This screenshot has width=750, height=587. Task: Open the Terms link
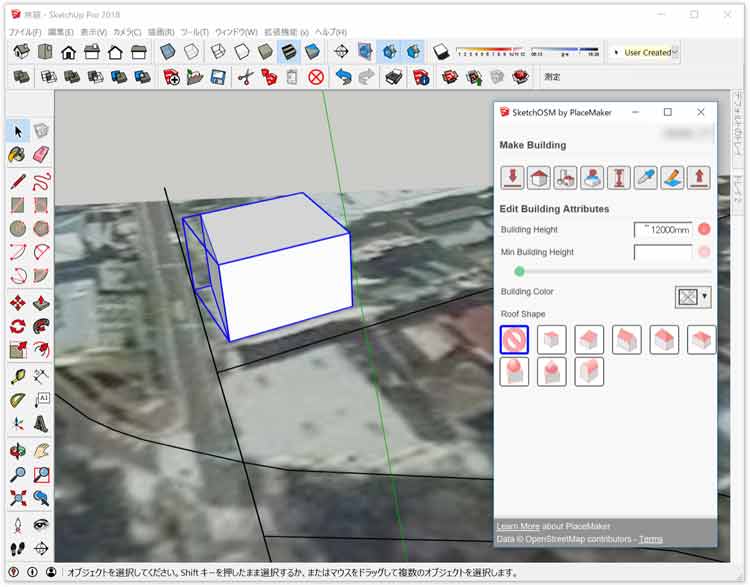pyautogui.click(x=651, y=539)
